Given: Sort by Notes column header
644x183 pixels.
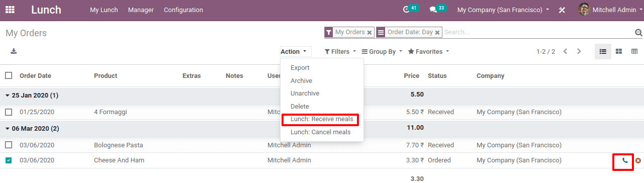Looking at the screenshot, I should click(234, 76).
